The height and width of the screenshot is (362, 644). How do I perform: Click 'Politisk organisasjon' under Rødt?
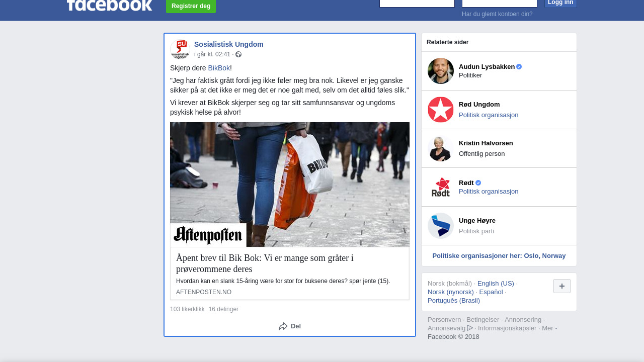click(x=489, y=192)
